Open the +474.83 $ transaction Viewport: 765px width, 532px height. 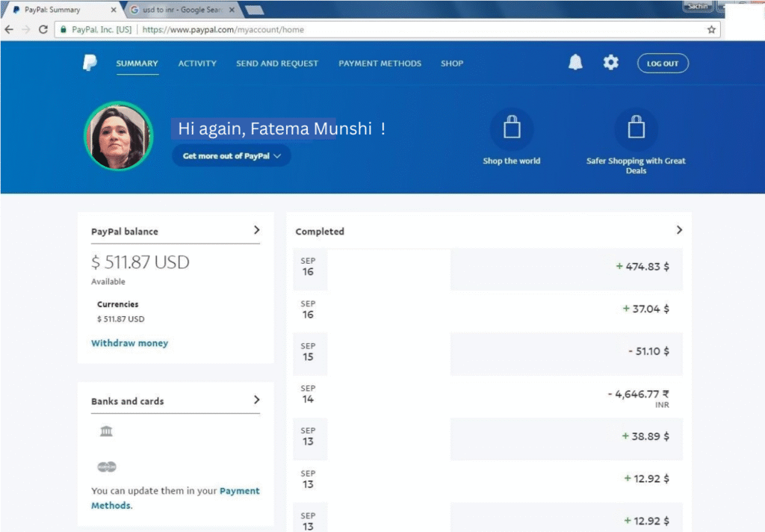click(x=488, y=270)
